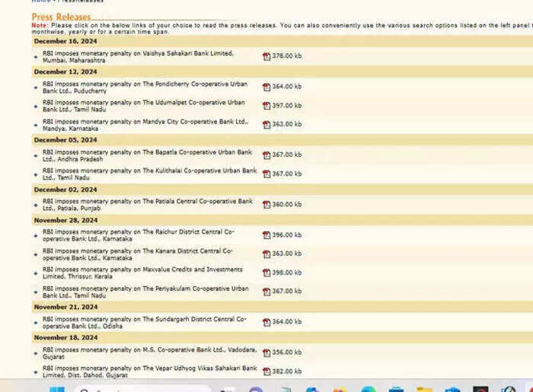533x392 pixels.
Task: Open the PDF icon for Raichur District Central Bank
Action: pos(266,235)
